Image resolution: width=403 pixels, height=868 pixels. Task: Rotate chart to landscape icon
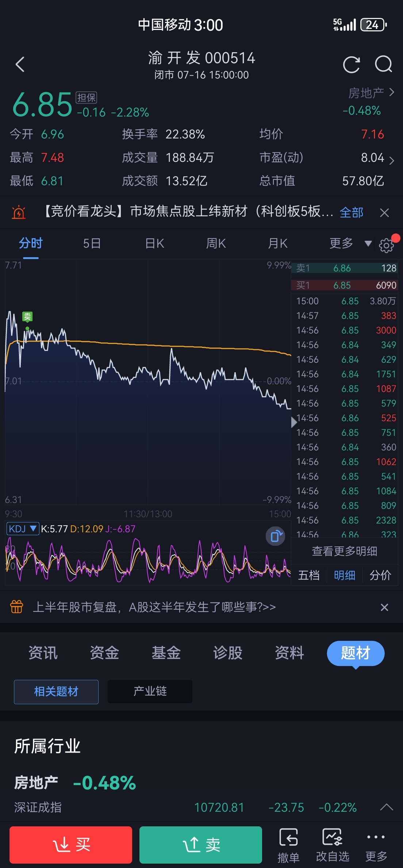[275, 536]
